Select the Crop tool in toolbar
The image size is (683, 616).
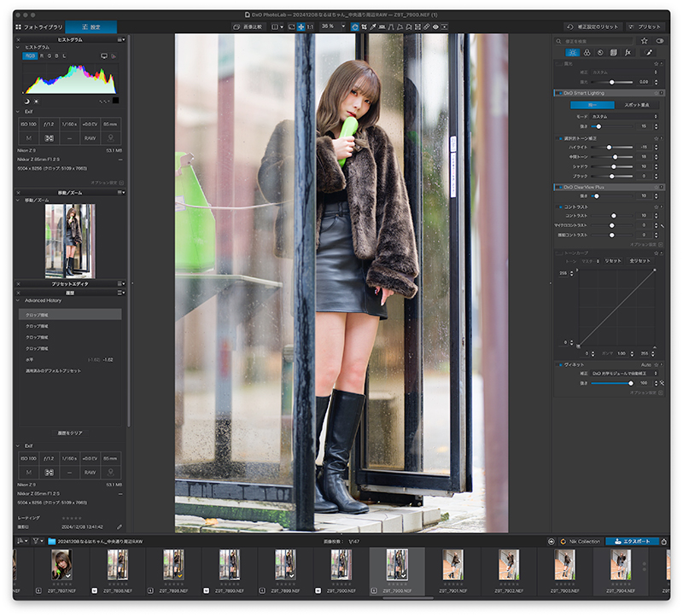(364, 26)
